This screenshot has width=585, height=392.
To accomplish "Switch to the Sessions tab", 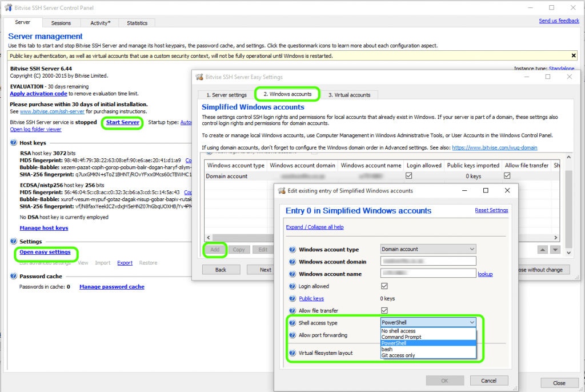I will (x=61, y=23).
